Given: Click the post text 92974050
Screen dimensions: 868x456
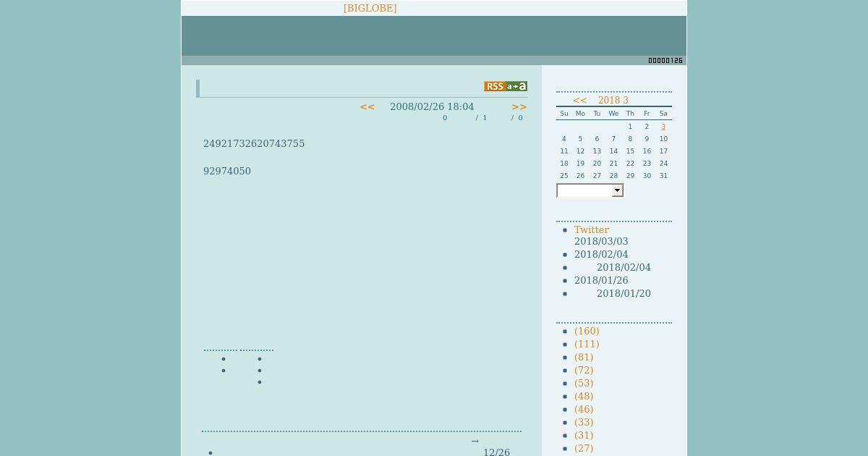Looking at the screenshot, I should pos(227,171).
